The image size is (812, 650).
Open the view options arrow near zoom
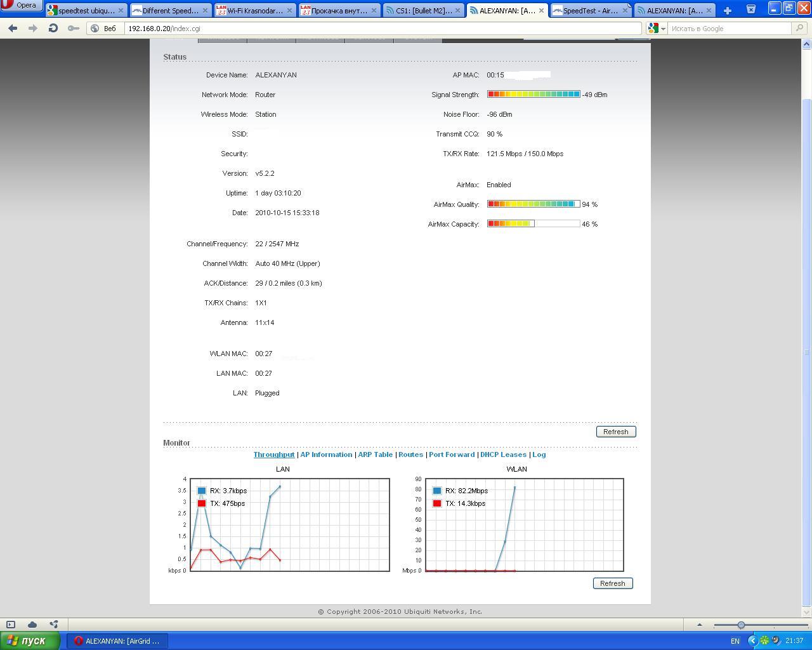pos(700,625)
